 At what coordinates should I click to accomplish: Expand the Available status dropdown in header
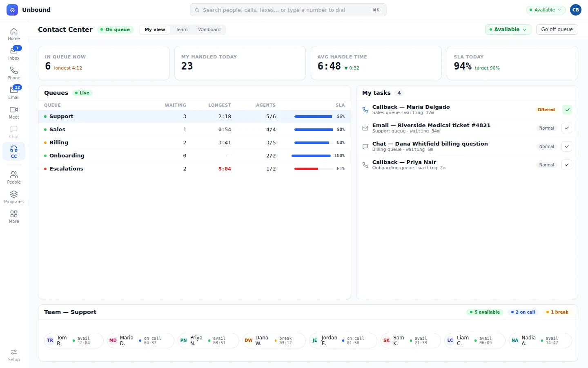click(x=508, y=29)
